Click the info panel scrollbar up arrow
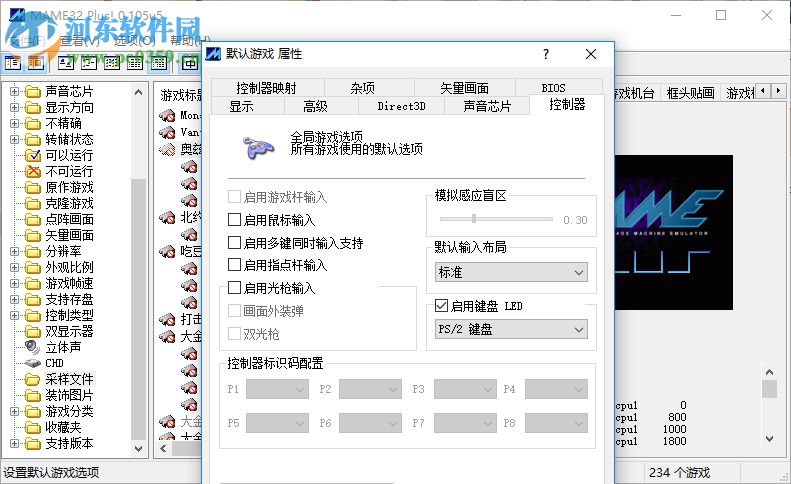Image resolution: width=791 pixels, height=484 pixels. 769,372
